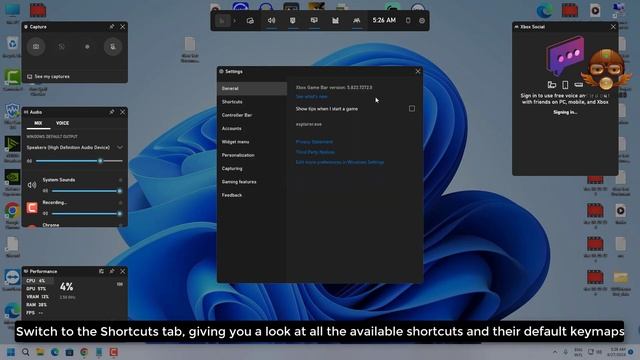
Task: Open Microsoft Edge icon at desktop top right
Action: coord(544,11)
